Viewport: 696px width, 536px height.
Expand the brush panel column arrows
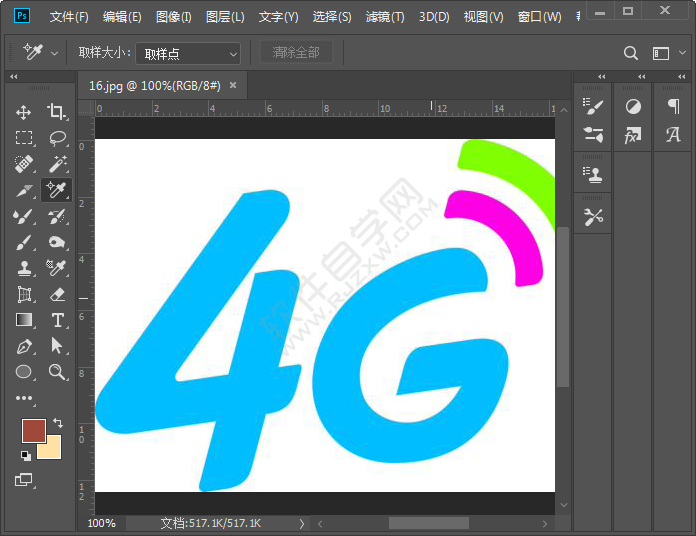(x=601, y=77)
